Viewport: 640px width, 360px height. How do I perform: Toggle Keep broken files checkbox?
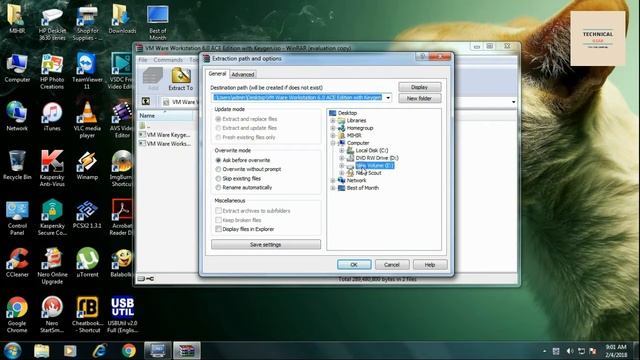pos(218,220)
